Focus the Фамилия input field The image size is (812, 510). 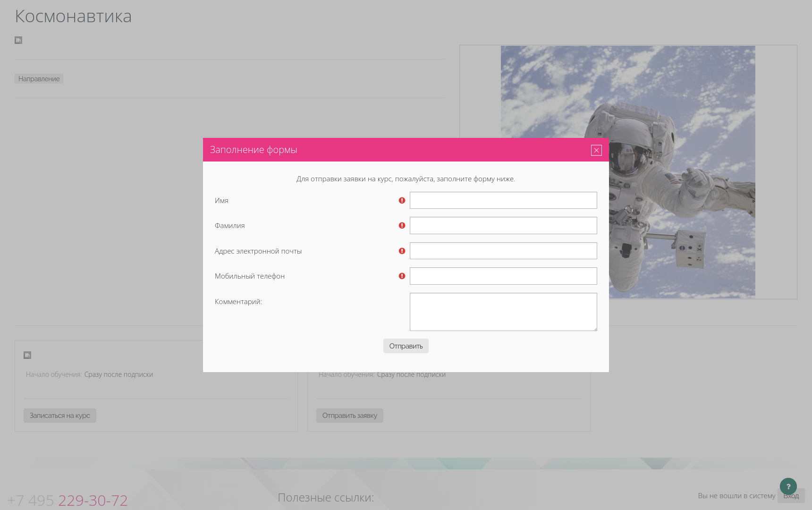click(503, 226)
